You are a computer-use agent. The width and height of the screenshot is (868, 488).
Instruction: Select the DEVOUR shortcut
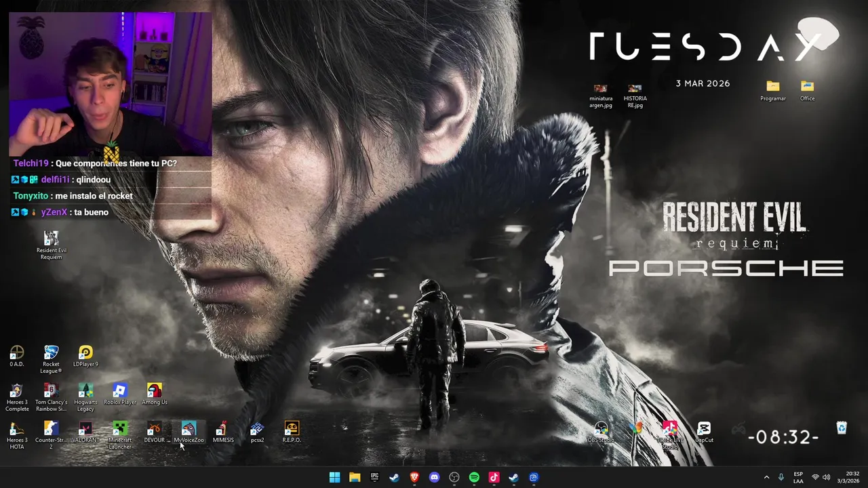tap(155, 432)
